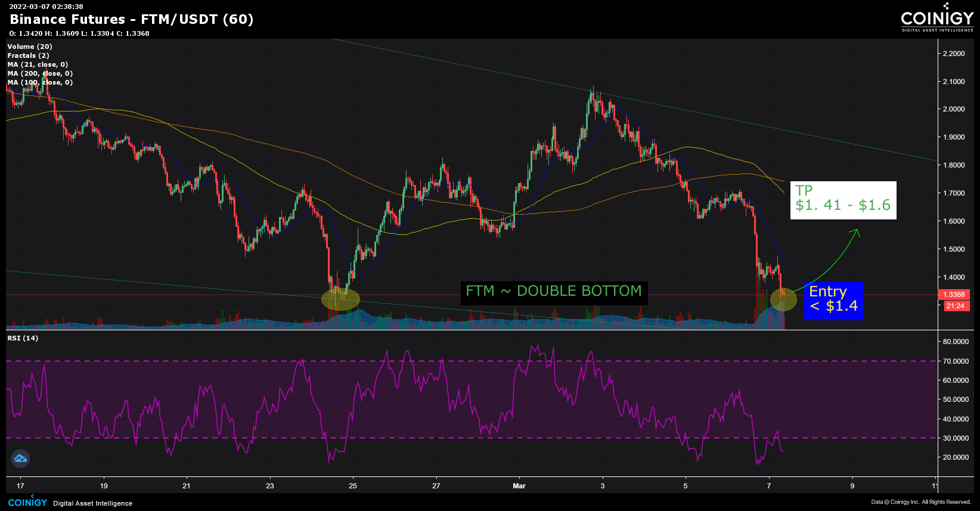The image size is (980, 511).
Task: Click the Mar label on time axis
Action: (x=519, y=486)
